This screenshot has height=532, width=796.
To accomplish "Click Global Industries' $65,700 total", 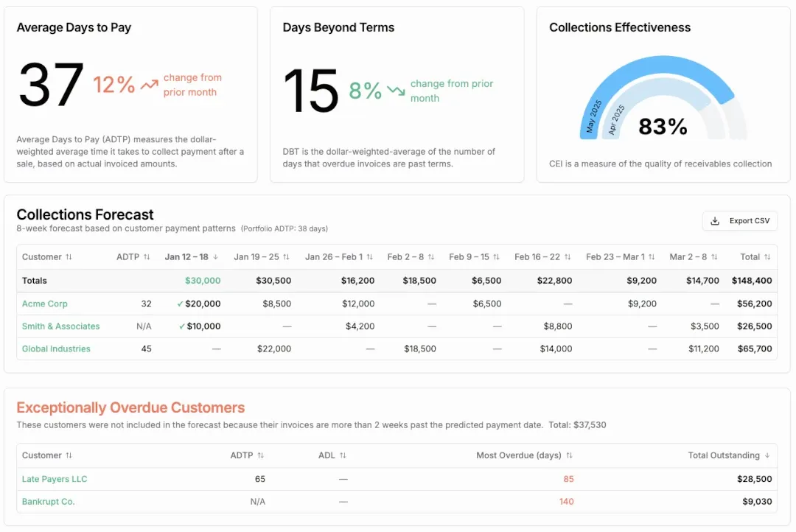I will [755, 349].
